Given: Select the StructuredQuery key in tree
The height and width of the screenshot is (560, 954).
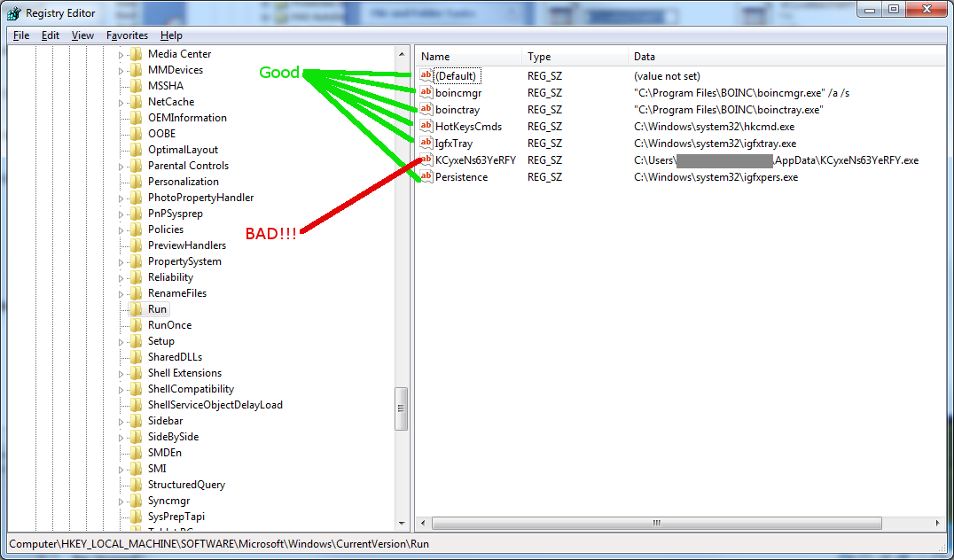Looking at the screenshot, I should tap(186, 485).
